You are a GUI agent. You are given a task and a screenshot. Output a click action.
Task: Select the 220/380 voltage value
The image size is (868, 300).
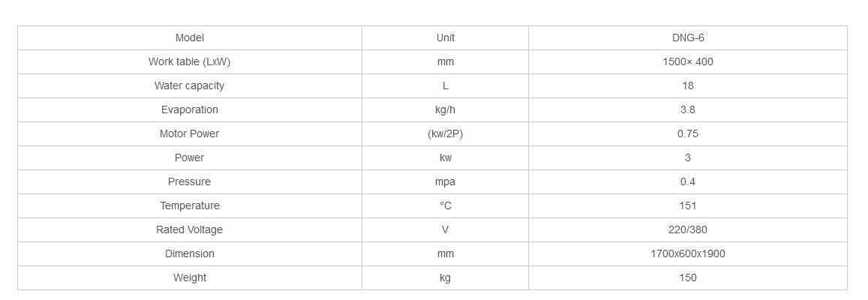tap(688, 230)
